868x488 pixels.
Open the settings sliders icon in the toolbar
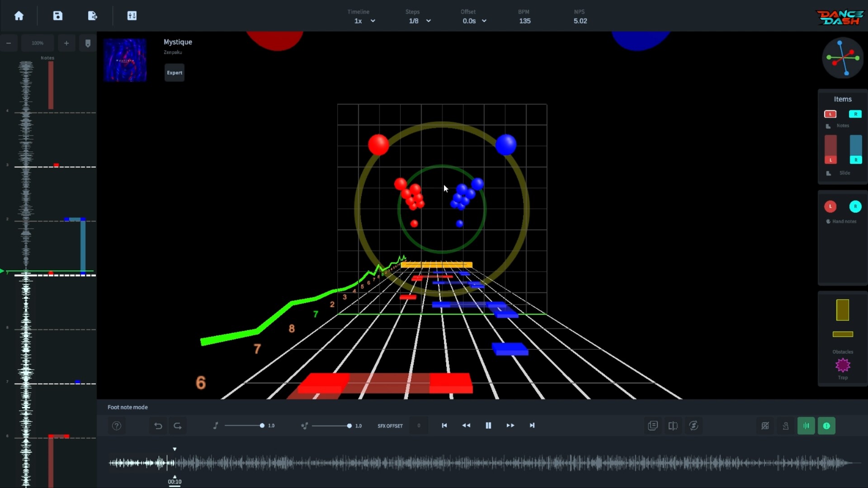pos(132,15)
